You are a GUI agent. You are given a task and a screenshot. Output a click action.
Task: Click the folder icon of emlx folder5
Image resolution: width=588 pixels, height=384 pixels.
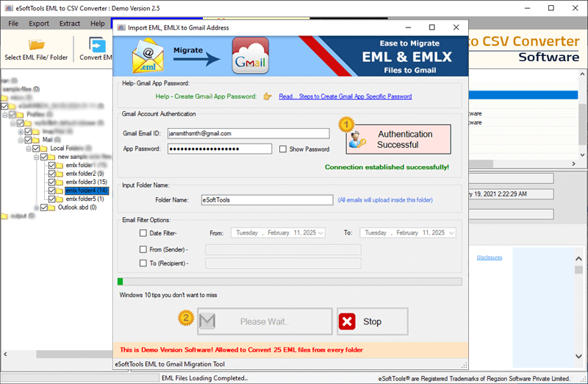pos(60,199)
